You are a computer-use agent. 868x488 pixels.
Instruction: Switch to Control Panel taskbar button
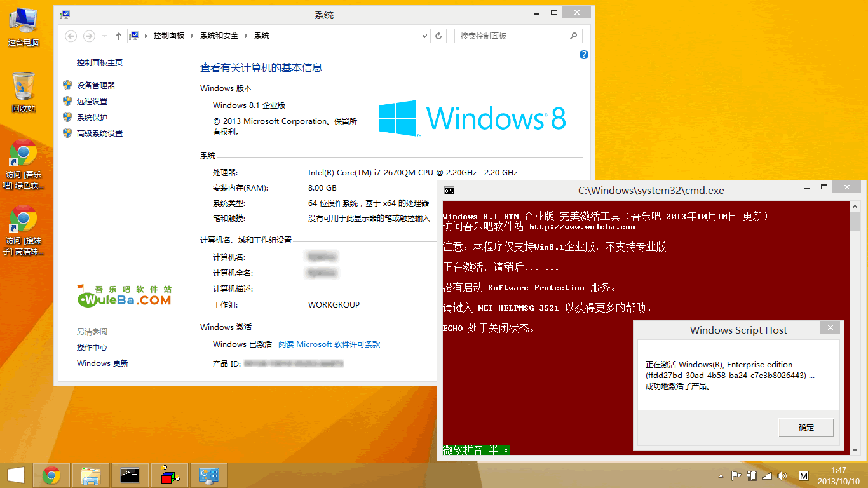tap(209, 475)
